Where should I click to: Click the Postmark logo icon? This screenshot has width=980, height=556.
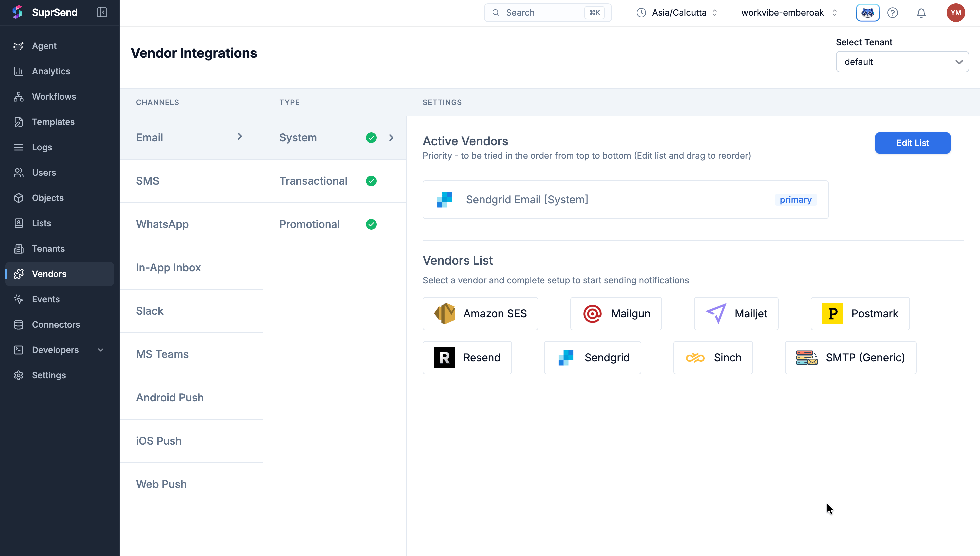(x=832, y=314)
